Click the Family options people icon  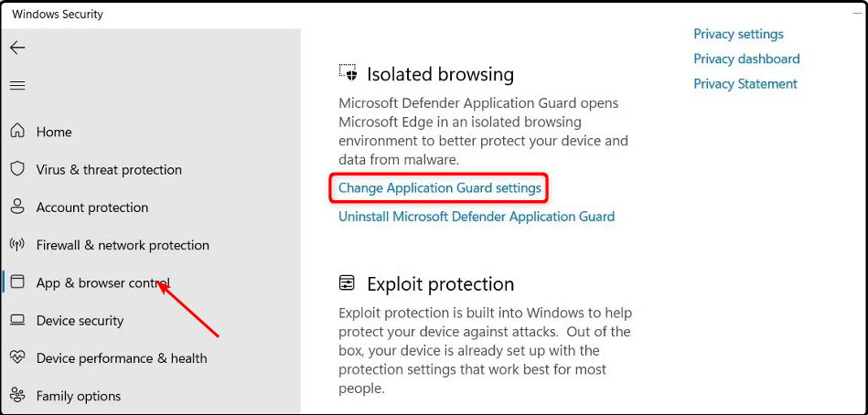[17, 396]
